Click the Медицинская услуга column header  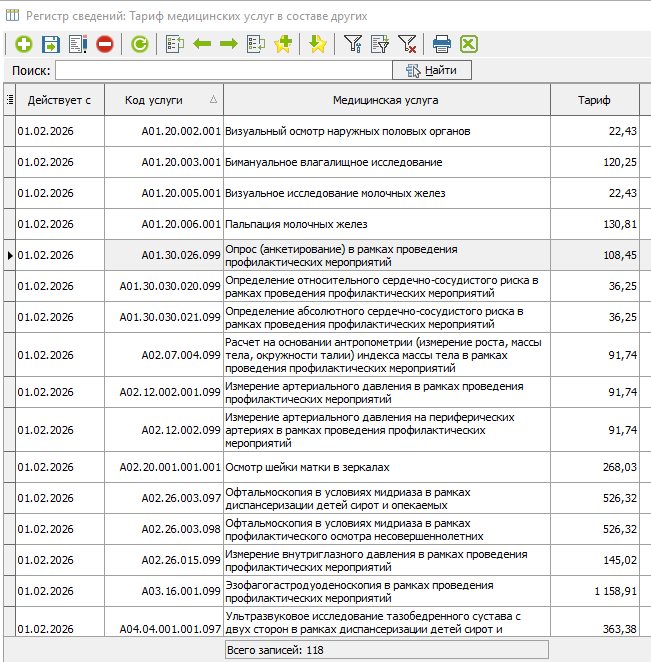point(385,100)
